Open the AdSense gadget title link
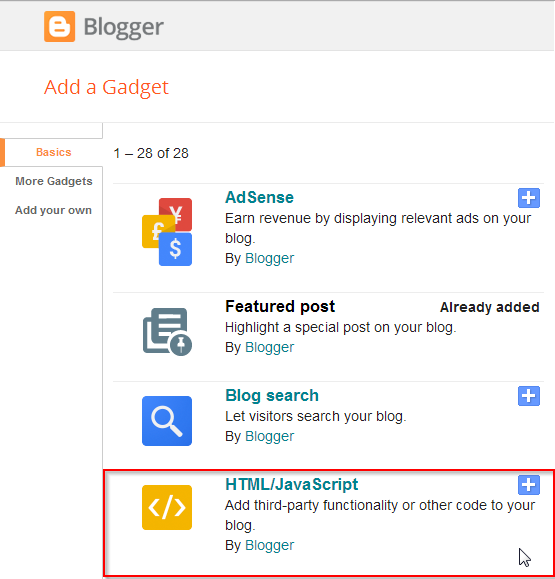The image size is (555, 579). point(260,197)
